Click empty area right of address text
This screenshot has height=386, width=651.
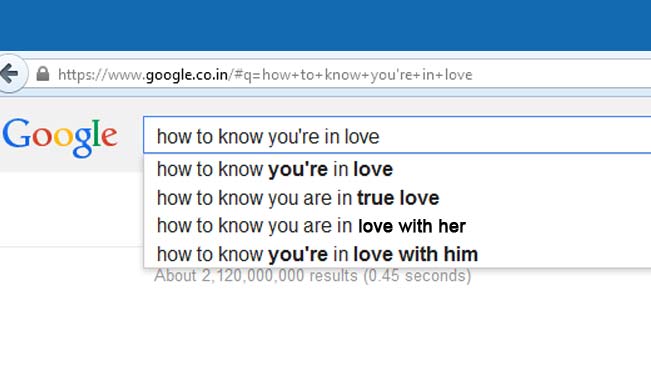coord(560,75)
